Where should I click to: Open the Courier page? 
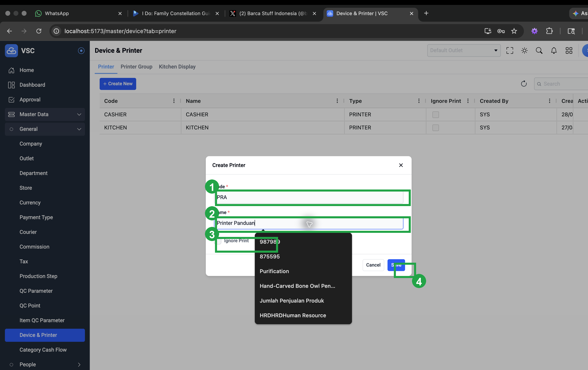pos(28,232)
